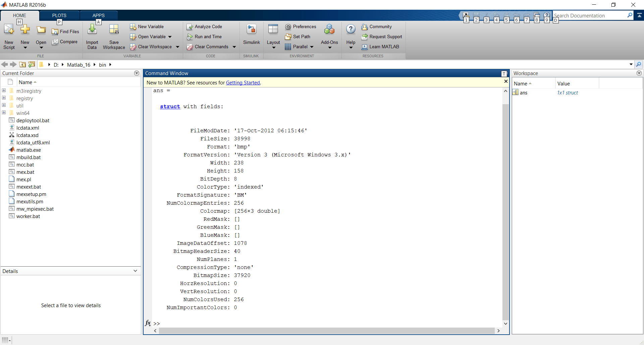Close the Getting Started banner
This screenshot has height=345, width=644.
(x=506, y=81)
